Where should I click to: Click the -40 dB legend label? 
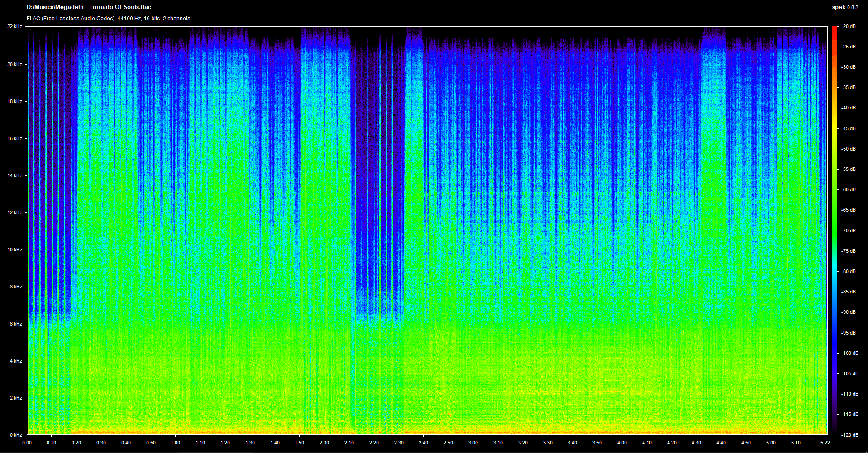pyautogui.click(x=849, y=108)
